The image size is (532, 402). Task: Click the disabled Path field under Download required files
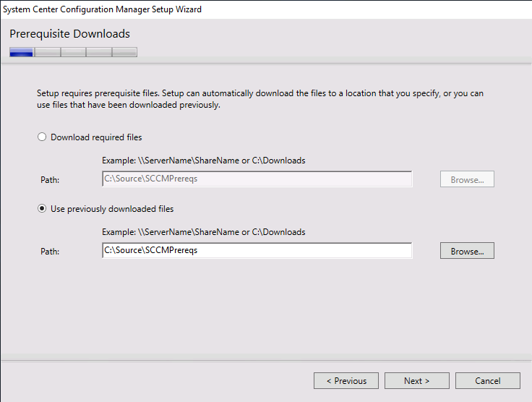(x=257, y=179)
